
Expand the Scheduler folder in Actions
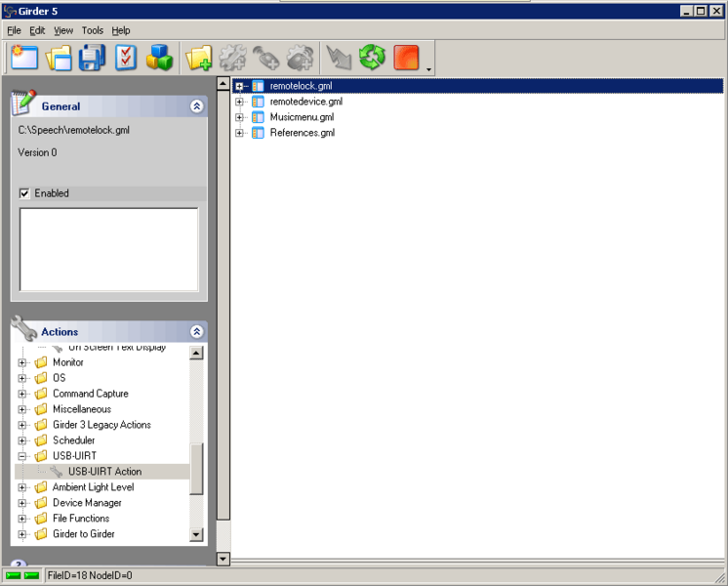click(22, 440)
